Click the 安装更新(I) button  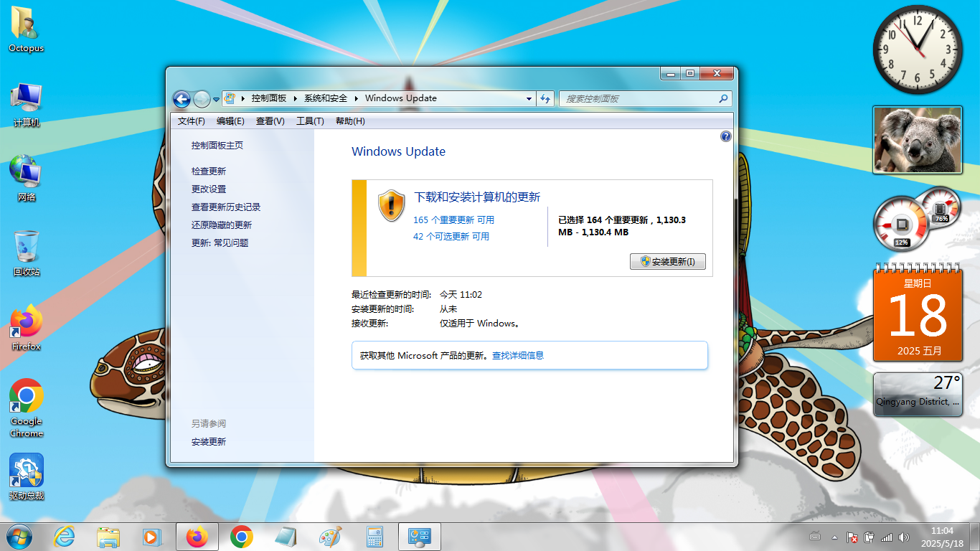coord(668,262)
